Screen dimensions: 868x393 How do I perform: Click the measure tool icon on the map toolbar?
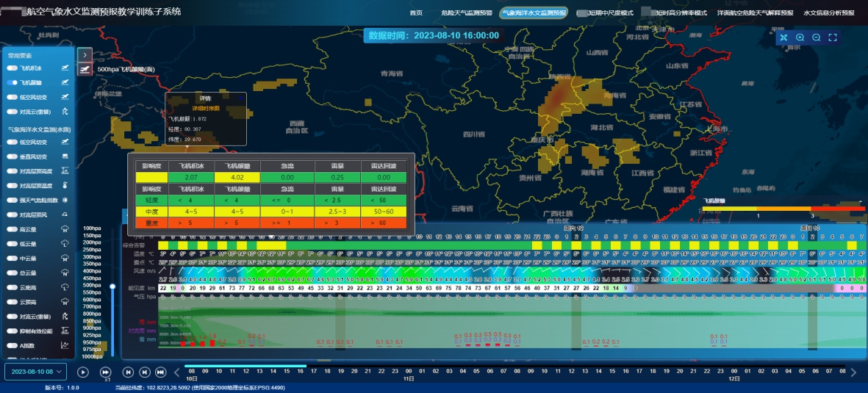pos(784,37)
